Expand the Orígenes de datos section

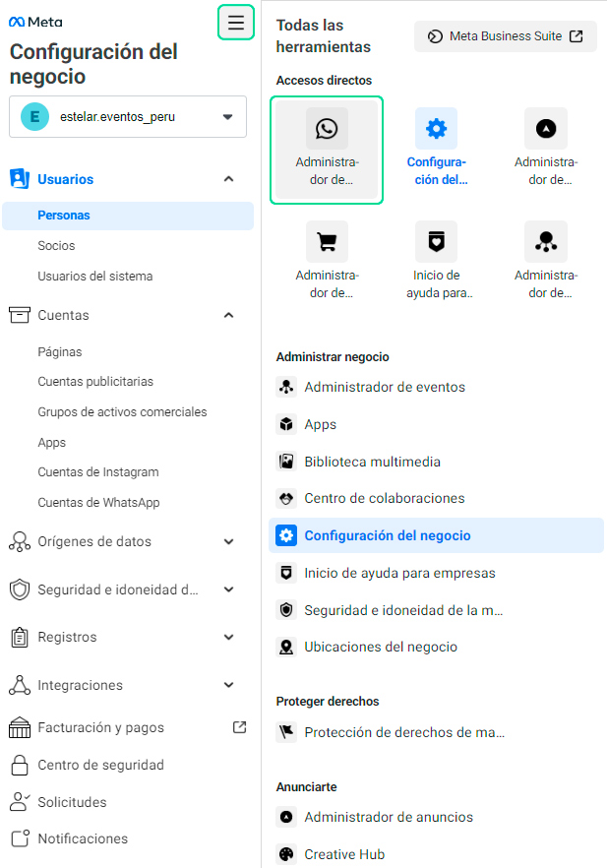tap(228, 541)
